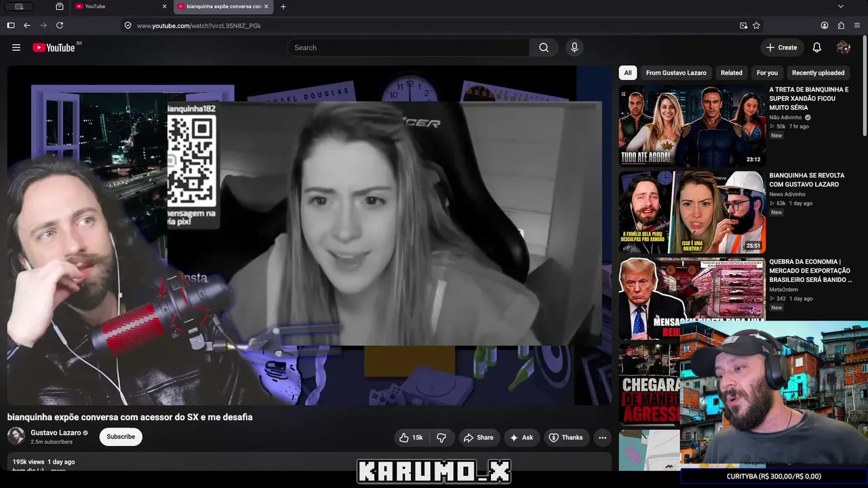This screenshot has width=868, height=488.
Task: Focus the YouTube Search field
Action: 408,47
